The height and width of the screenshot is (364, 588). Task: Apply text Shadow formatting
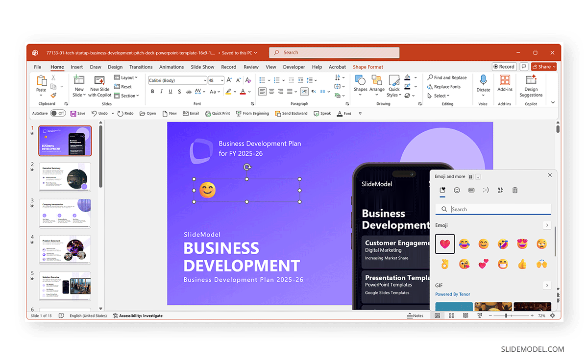coord(180,92)
